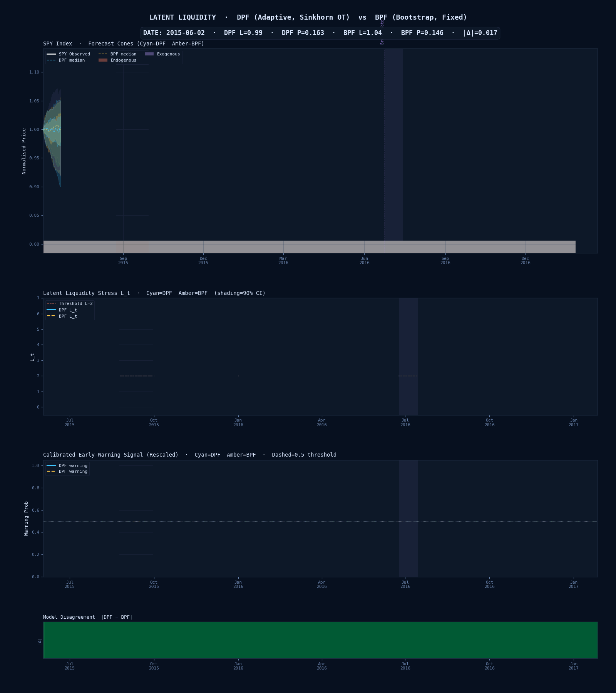Viewport: 616px width, 693px height.
Task: Click the Normalised Price axis label
Action: point(24,151)
